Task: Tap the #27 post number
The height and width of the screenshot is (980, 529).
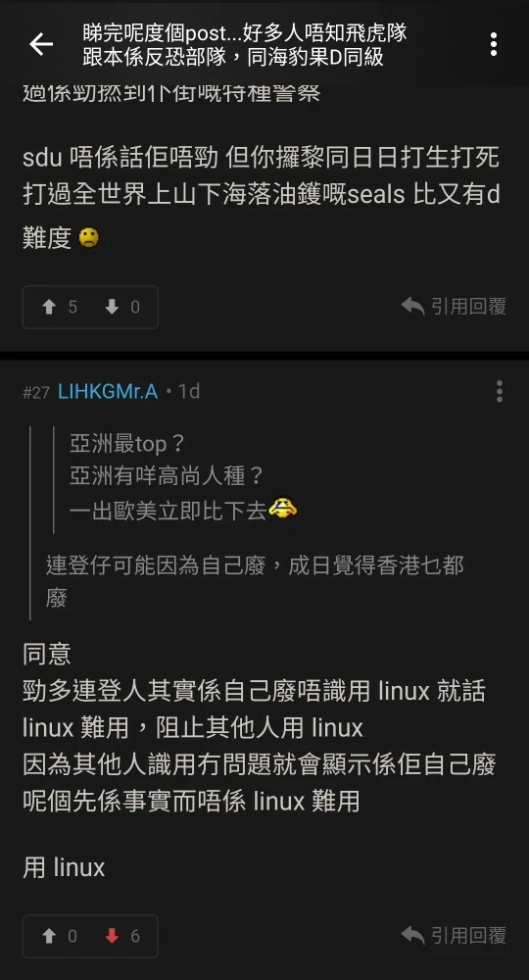Action: 35,393
